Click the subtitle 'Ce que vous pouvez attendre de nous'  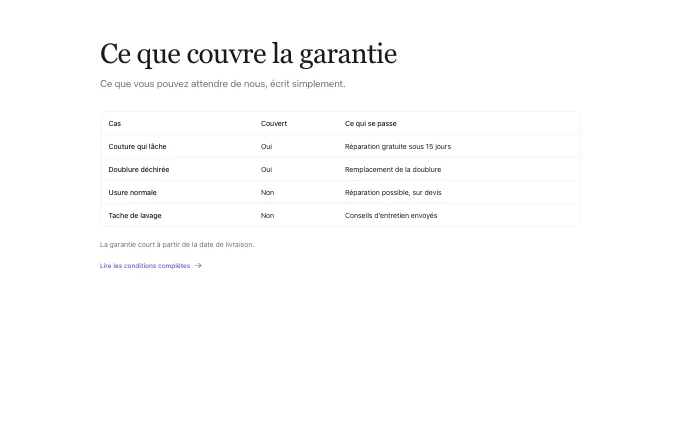[222, 84]
